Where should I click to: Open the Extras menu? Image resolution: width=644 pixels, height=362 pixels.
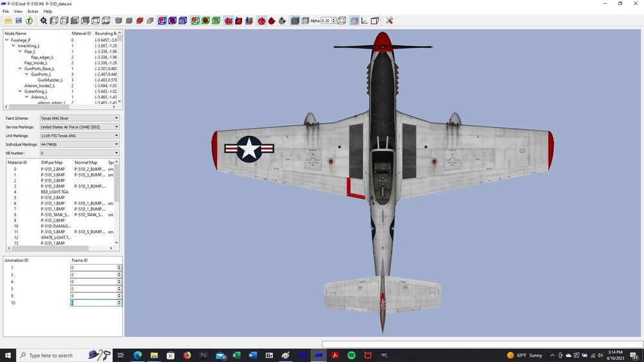[33, 12]
